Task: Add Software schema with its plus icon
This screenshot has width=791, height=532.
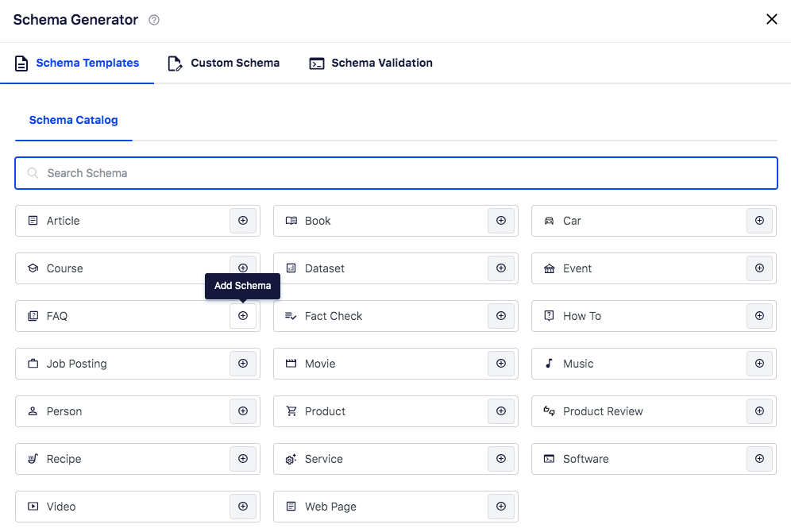Action: point(759,459)
